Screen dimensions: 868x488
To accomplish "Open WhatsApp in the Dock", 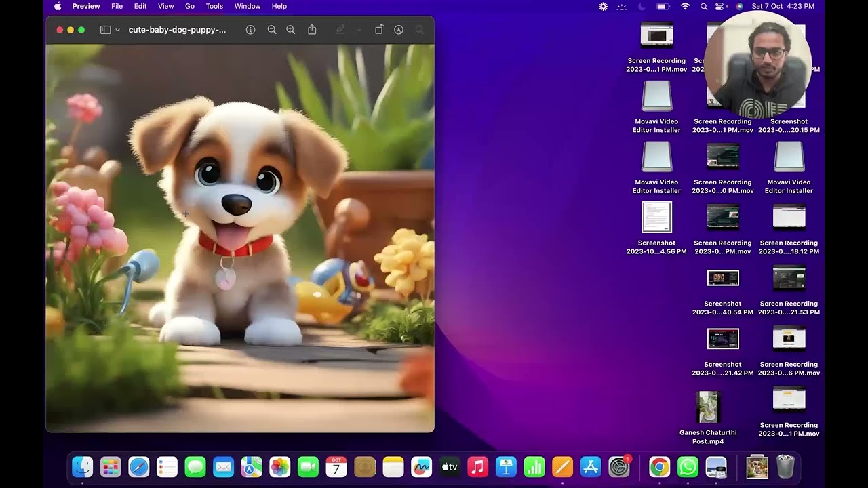I will pos(688,466).
